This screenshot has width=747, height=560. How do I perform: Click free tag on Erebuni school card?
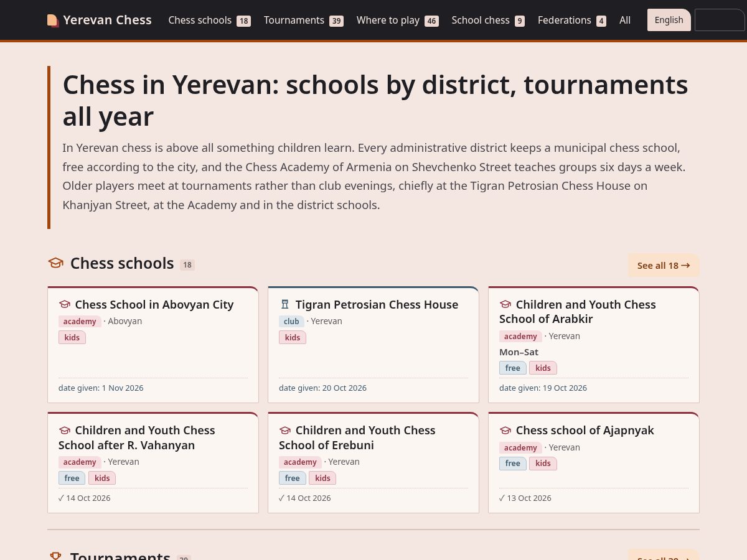click(x=293, y=478)
